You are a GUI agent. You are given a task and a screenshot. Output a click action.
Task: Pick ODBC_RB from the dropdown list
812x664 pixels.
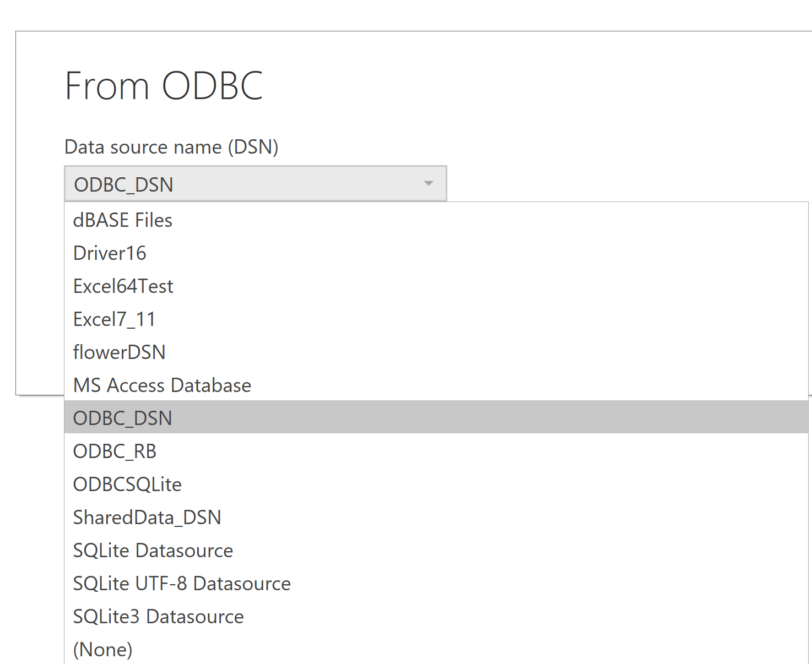(114, 451)
